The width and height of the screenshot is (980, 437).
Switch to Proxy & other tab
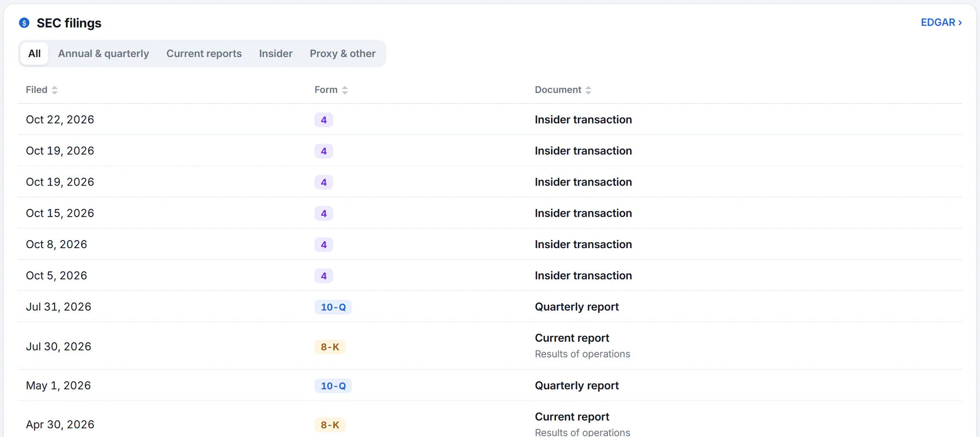pyautogui.click(x=342, y=53)
